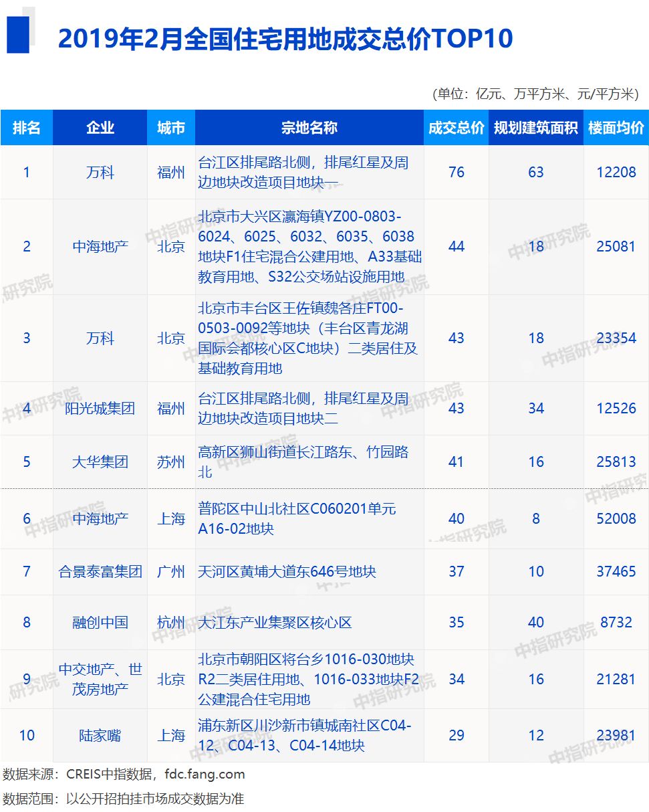Click the 城市 column header

click(171, 128)
